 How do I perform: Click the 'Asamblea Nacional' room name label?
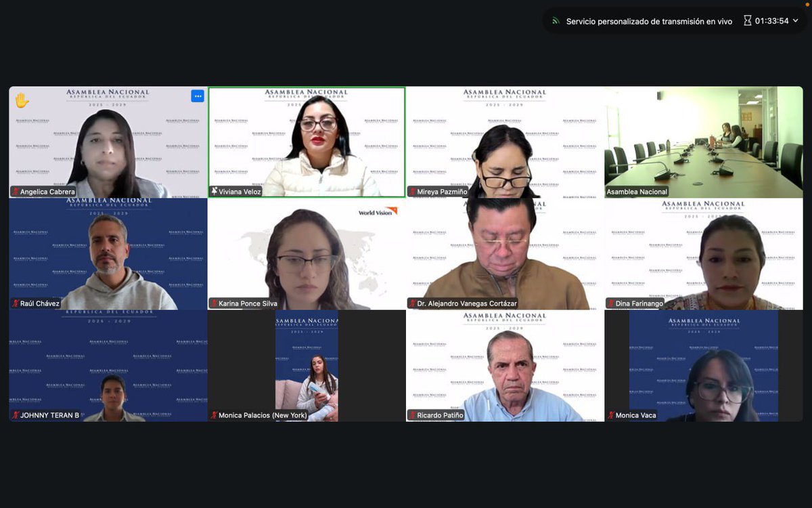637,192
